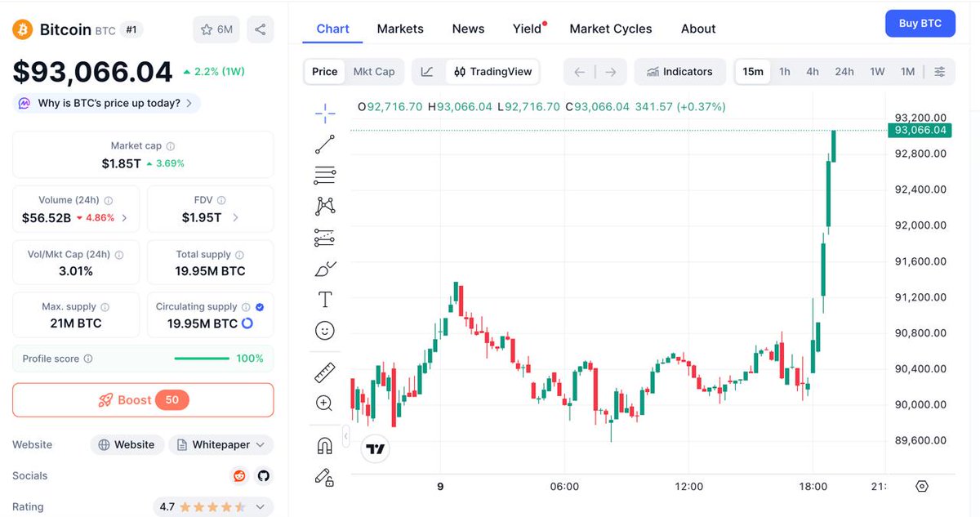The image size is (980, 517).
Task: Open chart settings sliders icon
Action: coord(940,72)
